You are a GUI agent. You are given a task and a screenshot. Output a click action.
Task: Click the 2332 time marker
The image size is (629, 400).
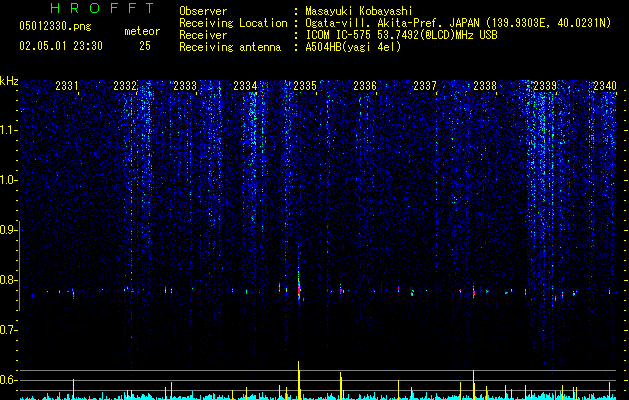tap(125, 85)
